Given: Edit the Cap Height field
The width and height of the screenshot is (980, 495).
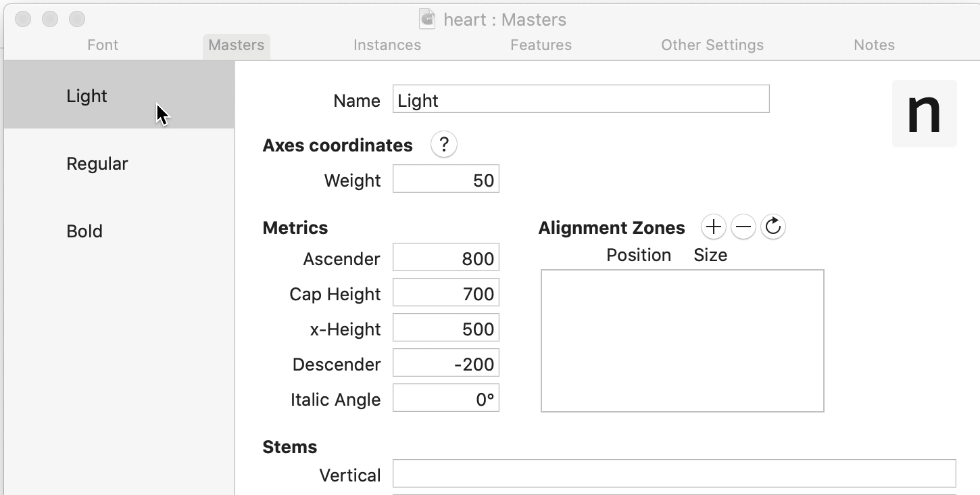Looking at the screenshot, I should pos(446,293).
